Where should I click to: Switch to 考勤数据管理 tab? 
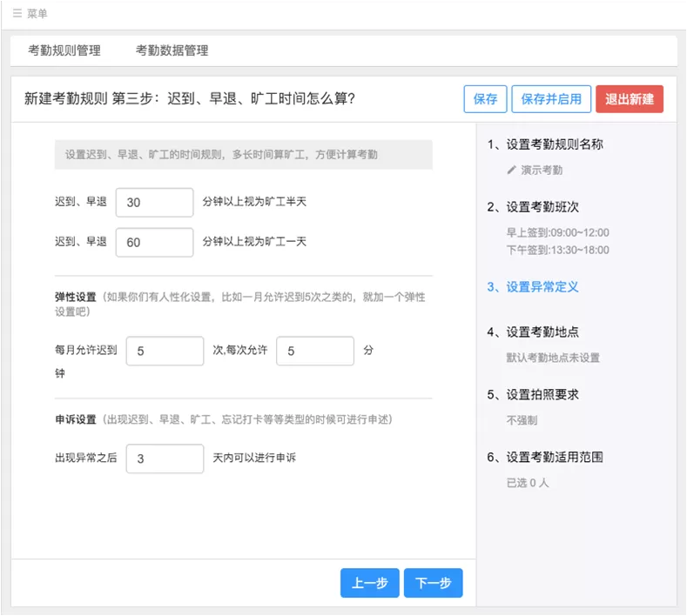pos(172,50)
